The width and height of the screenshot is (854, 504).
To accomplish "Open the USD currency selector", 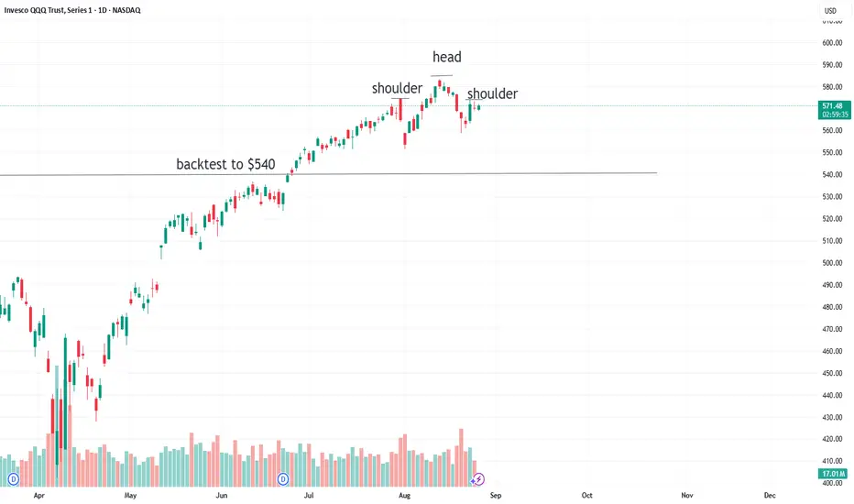I will point(830,11).
